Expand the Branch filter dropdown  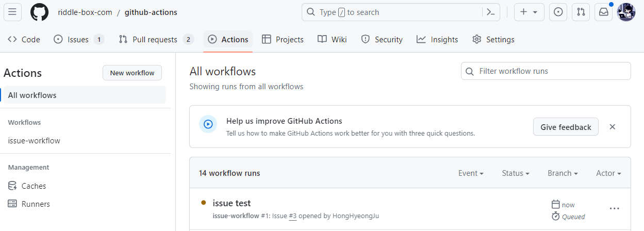[x=563, y=173]
